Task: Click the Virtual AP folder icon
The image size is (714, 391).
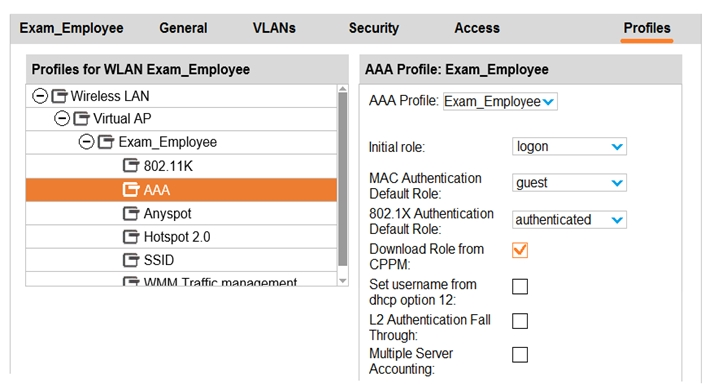Action: [x=82, y=118]
